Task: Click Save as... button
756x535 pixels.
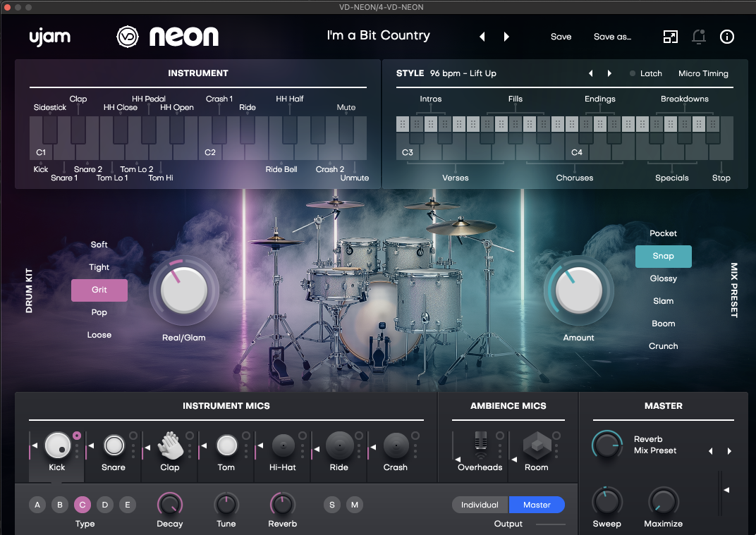Action: [612, 37]
